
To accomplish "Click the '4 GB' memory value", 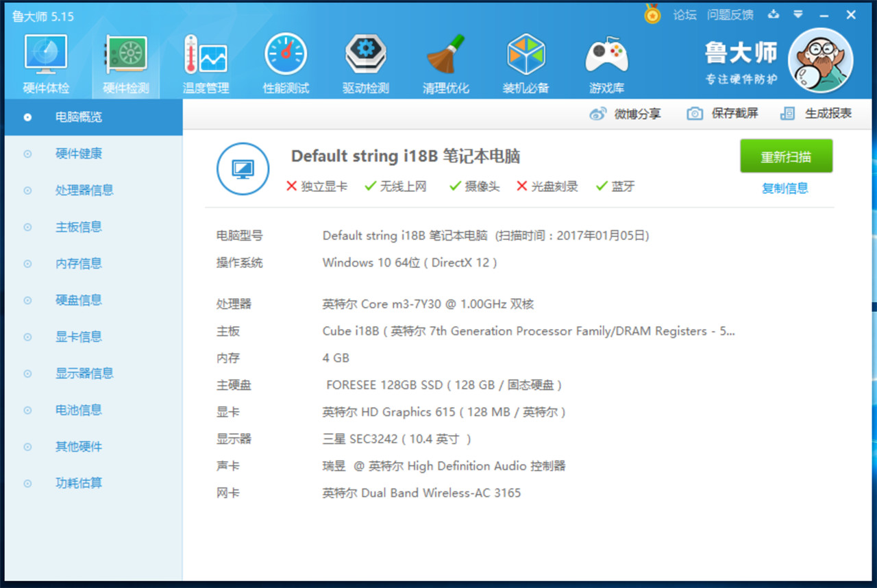I will click(336, 358).
